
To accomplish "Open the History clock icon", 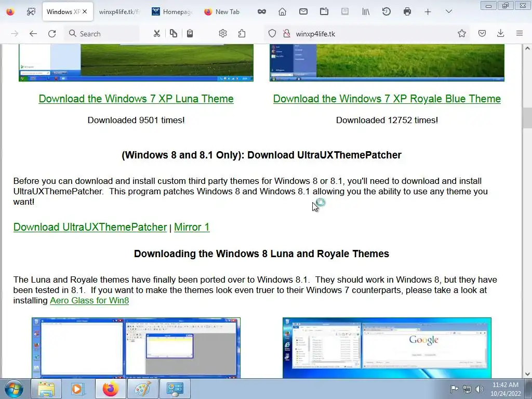I will coord(387,11).
